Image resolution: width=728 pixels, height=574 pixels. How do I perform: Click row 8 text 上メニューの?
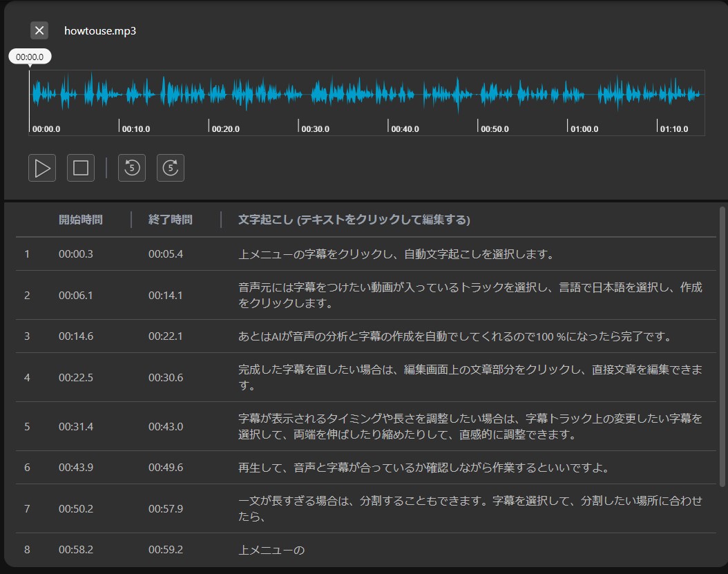271,550
